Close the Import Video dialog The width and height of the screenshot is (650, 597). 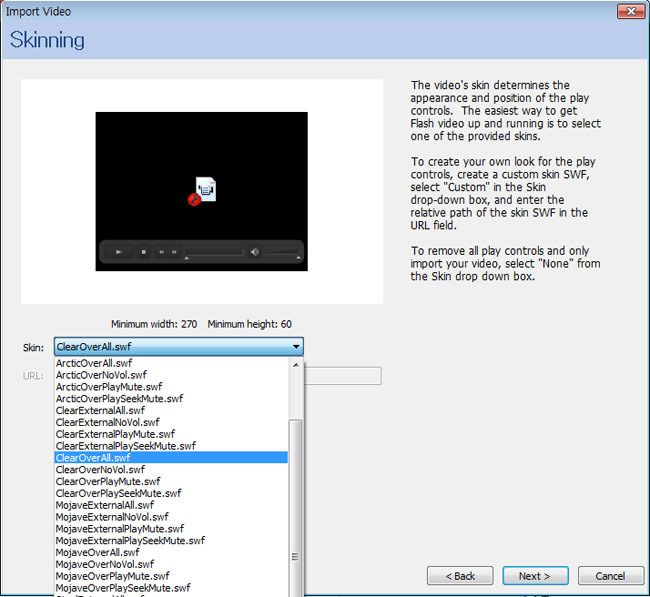(x=631, y=11)
